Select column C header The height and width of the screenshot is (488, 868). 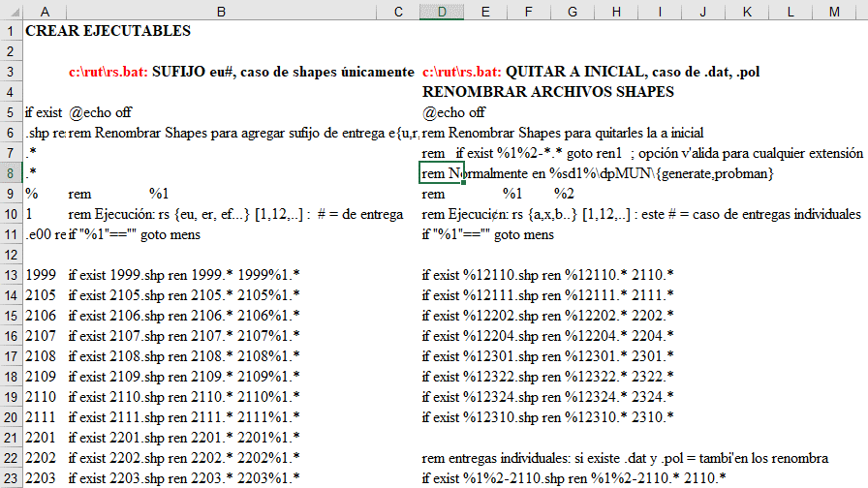coord(398,12)
